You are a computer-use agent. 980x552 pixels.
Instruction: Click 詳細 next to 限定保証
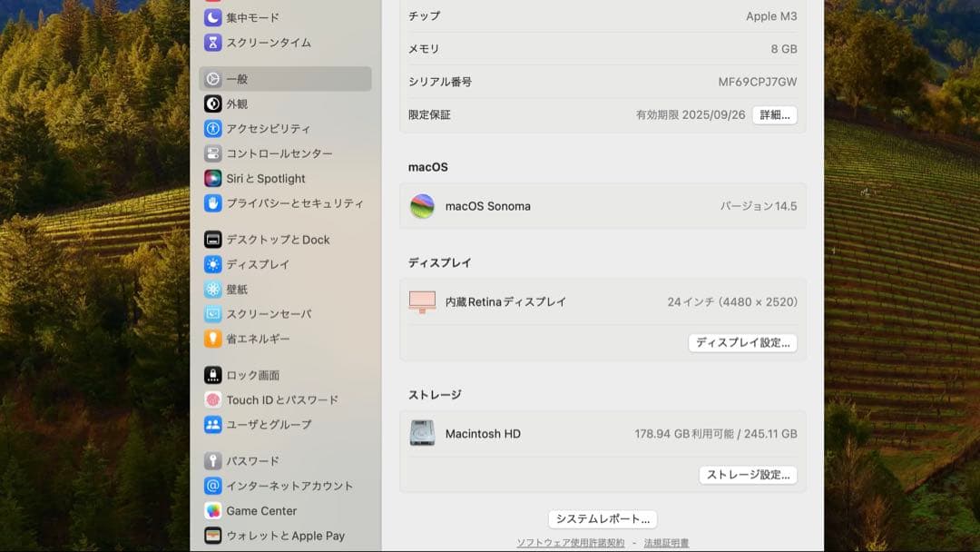pyautogui.click(x=774, y=115)
